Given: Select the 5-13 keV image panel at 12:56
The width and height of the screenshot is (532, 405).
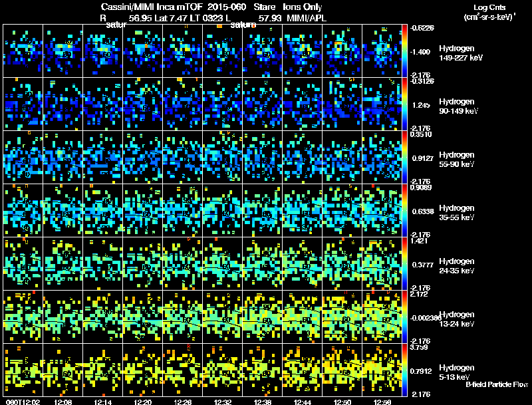Looking at the screenshot, I should [x=382, y=370].
